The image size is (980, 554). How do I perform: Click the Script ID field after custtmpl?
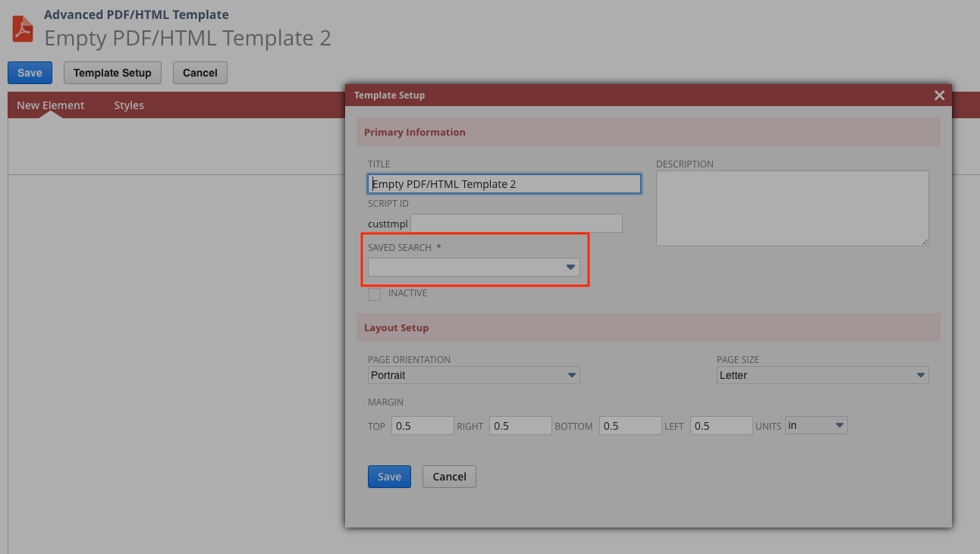pos(517,223)
